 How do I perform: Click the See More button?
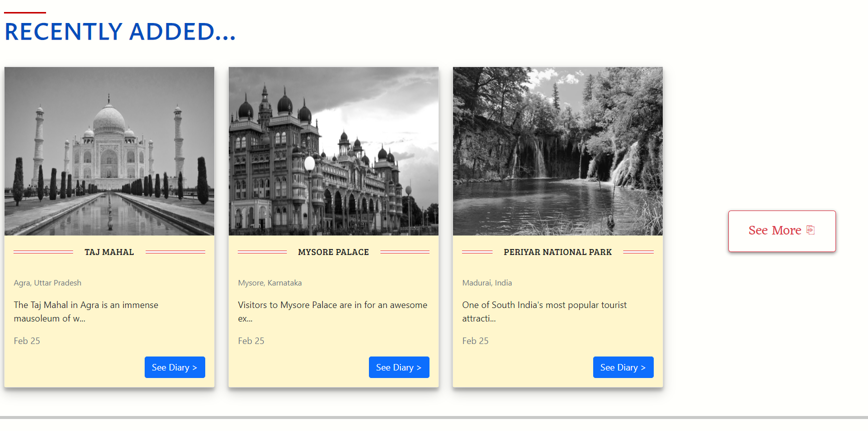(782, 231)
